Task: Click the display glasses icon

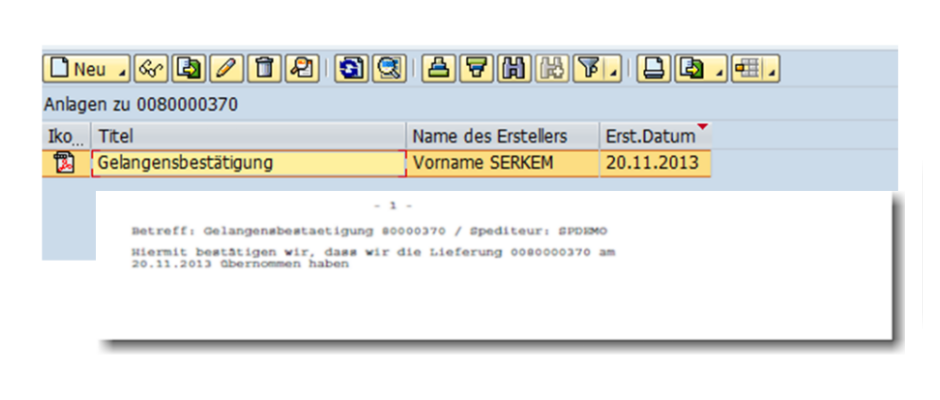Action: (150, 69)
